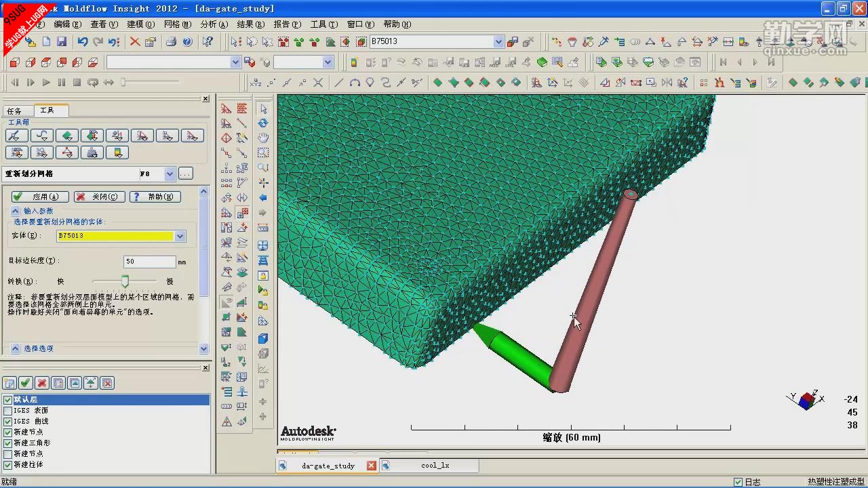This screenshot has width=868, height=488.
Task: Click the Undo arrow icon
Action: pos(83,41)
